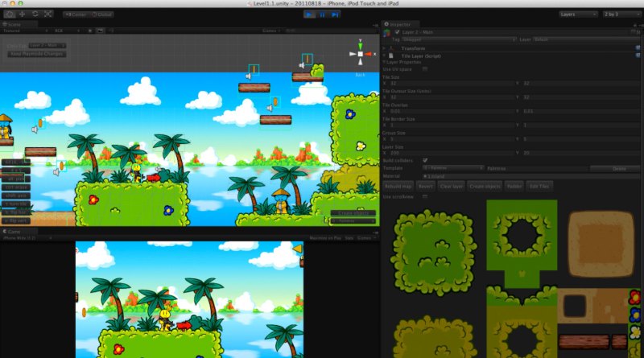The image size is (644, 358).
Task: Toggle Maximize on Play in Game view
Action: (x=325, y=238)
